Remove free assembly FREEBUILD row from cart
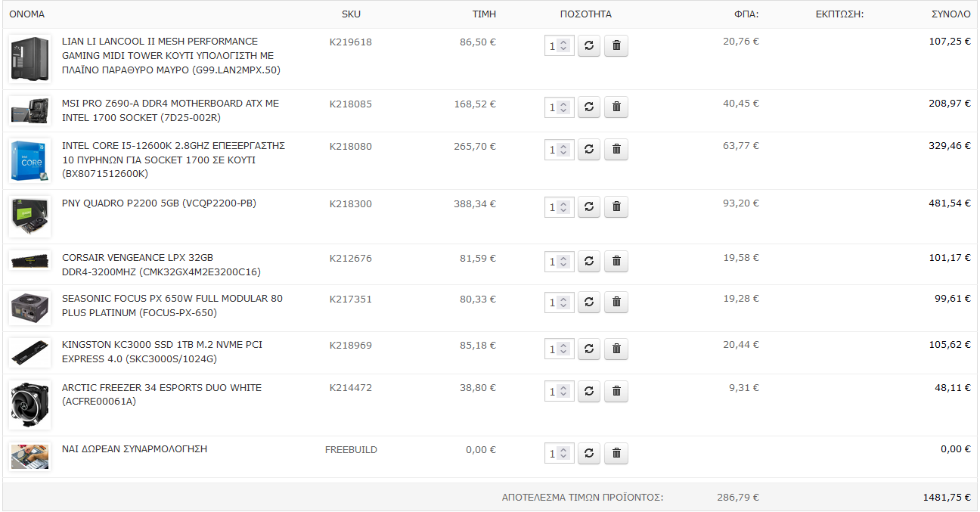The image size is (980, 512). [616, 453]
